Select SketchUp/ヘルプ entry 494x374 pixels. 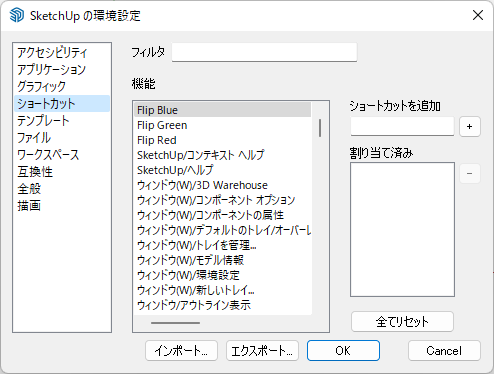(x=222, y=170)
